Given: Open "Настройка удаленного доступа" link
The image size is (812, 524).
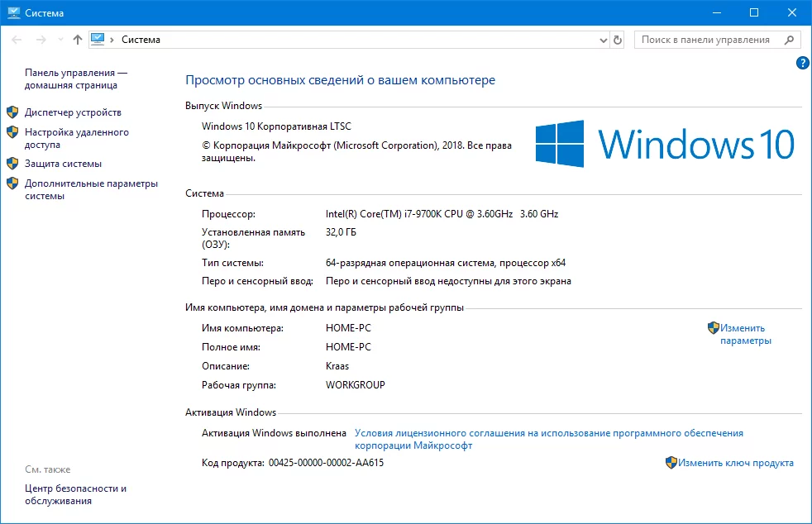Looking at the screenshot, I should [x=76, y=138].
